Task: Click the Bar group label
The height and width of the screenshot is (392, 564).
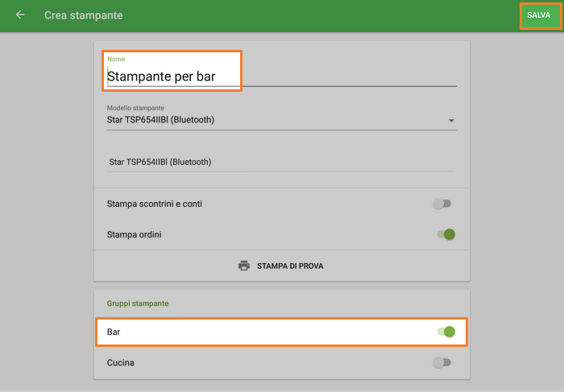Action: [x=114, y=332]
